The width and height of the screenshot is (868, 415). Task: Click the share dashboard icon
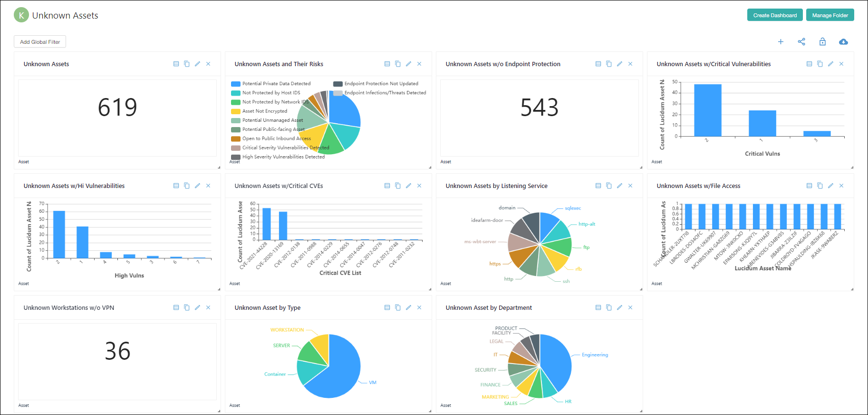[x=801, y=42]
